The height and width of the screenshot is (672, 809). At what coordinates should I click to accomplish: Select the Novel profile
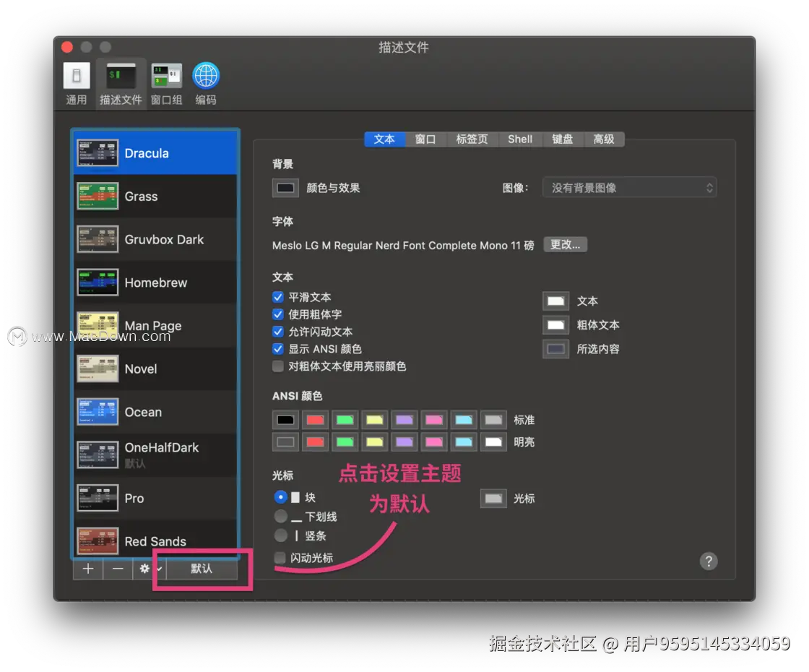click(x=155, y=369)
